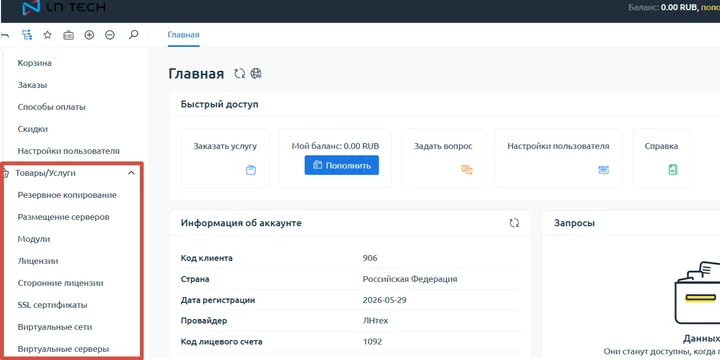Switch to the Главная tab
The image size is (720, 360).
click(184, 35)
